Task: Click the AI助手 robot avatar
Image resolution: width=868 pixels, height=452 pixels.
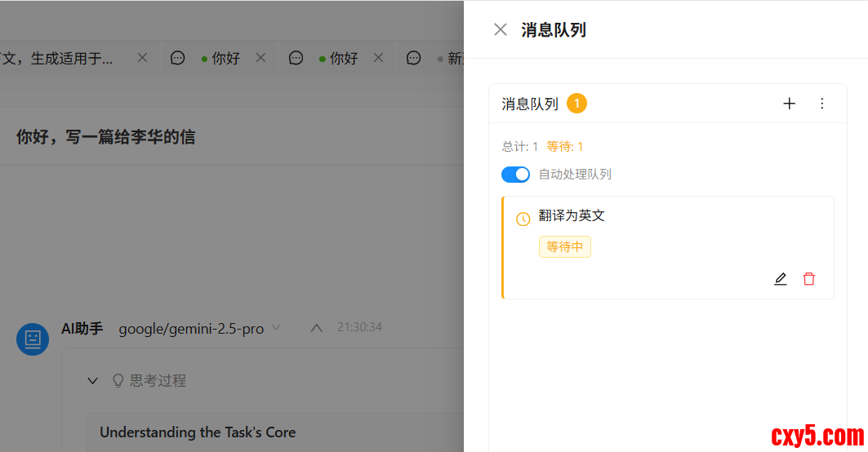Action: tap(33, 339)
